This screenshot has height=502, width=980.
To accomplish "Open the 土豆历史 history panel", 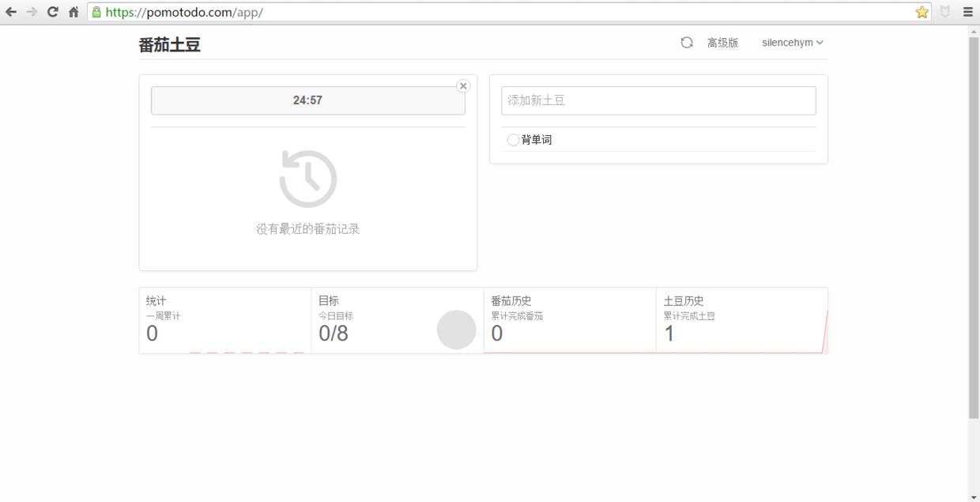I will coord(741,319).
